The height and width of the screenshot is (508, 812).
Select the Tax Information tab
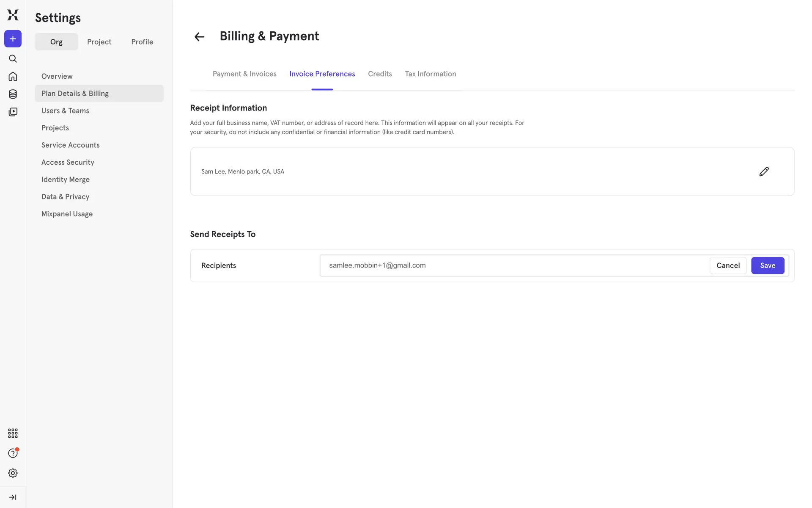tap(430, 74)
